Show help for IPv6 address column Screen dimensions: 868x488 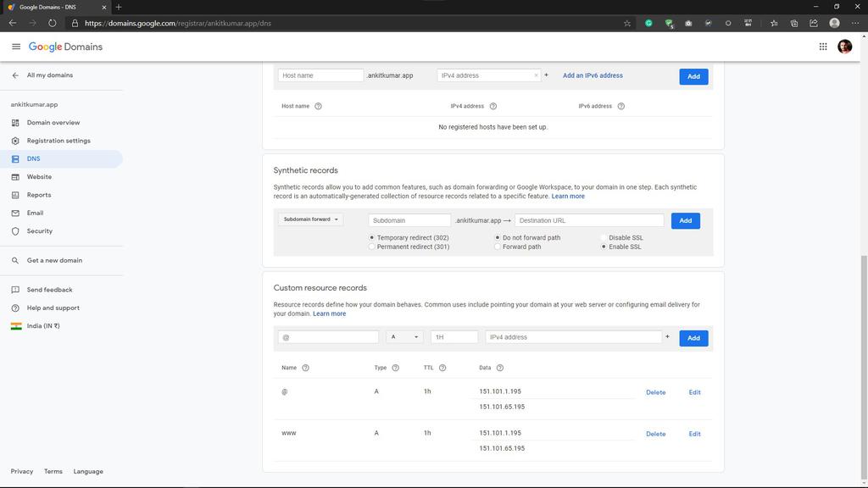tap(621, 106)
